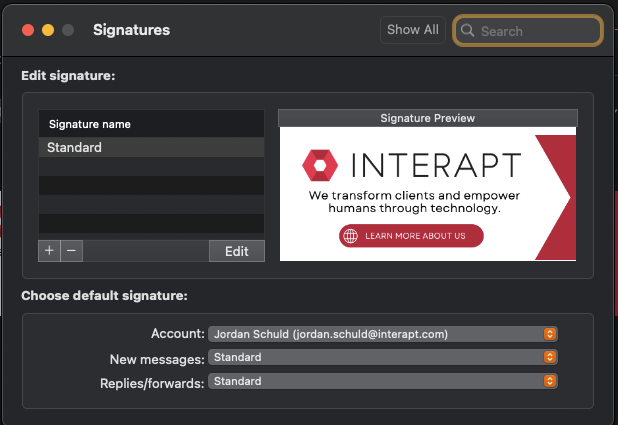This screenshot has height=425, width=618.
Task: Click the Show All button
Action: tap(413, 30)
